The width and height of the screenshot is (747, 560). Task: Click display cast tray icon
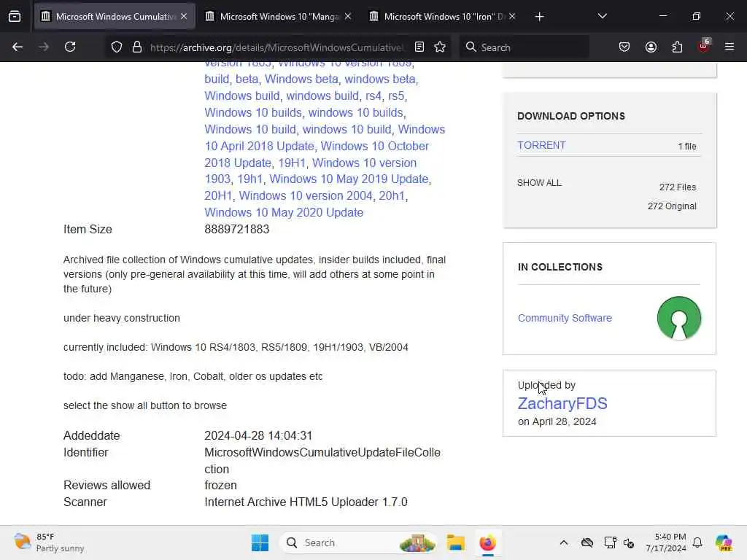coord(611,542)
